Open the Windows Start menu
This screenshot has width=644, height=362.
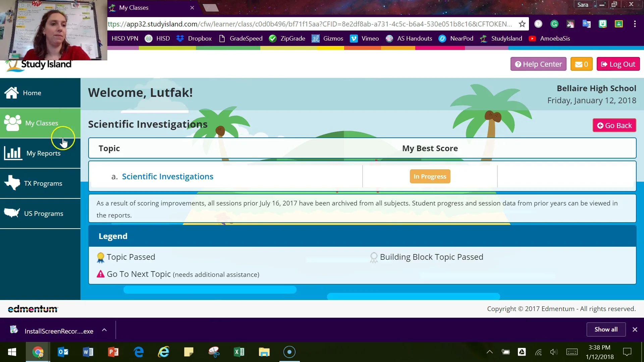tap(12, 352)
